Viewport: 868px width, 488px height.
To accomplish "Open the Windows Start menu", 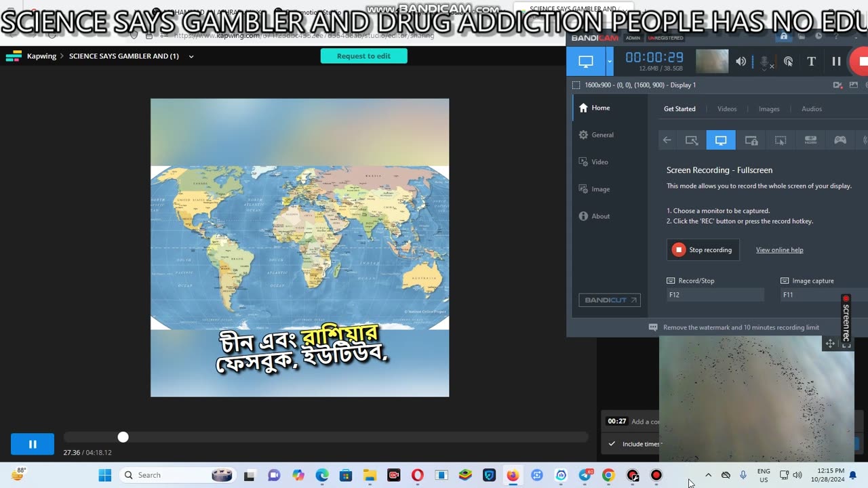I will (105, 475).
